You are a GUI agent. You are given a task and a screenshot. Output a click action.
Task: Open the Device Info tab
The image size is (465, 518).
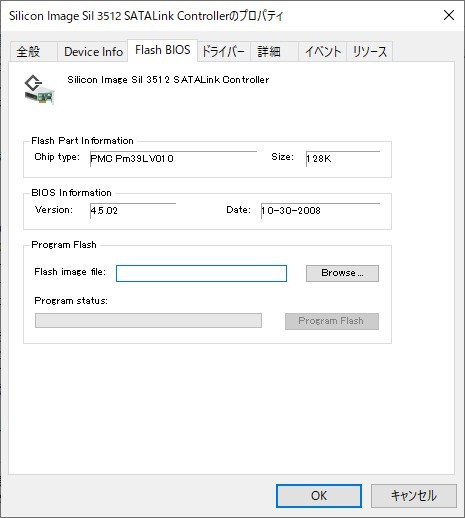[93, 52]
